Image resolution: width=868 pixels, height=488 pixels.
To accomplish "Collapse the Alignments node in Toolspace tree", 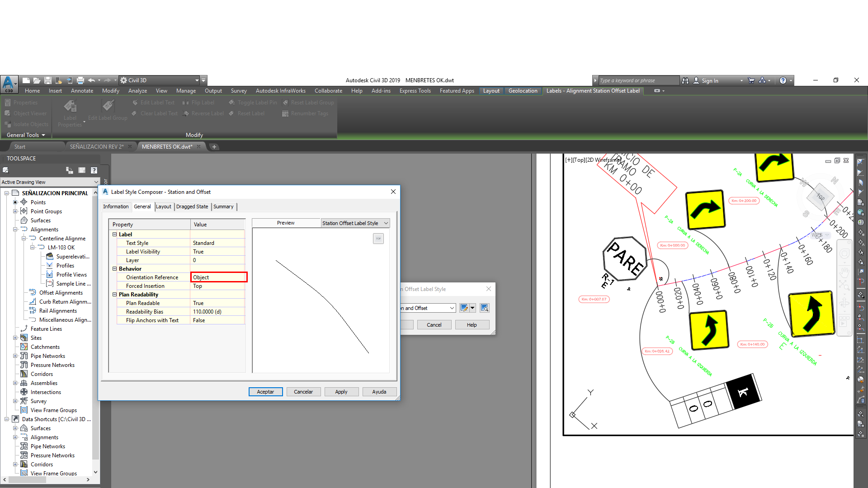I will pyautogui.click(x=15, y=229).
